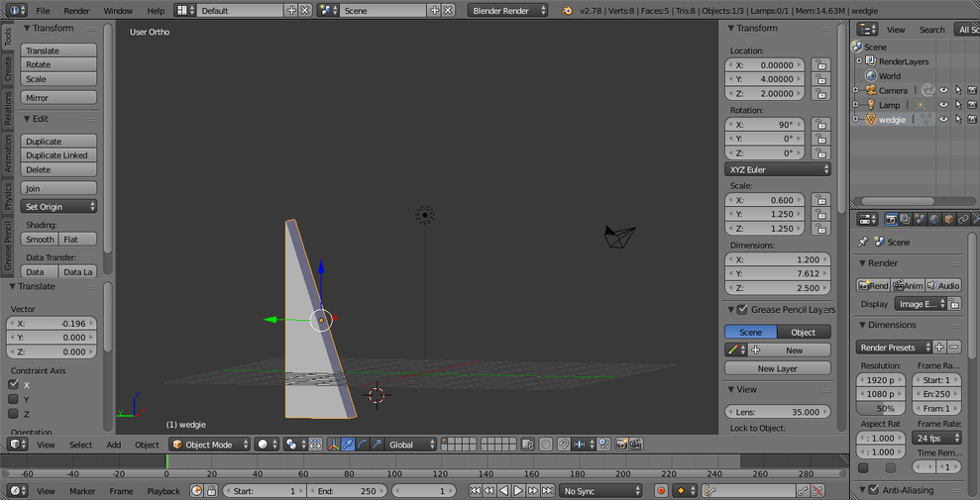Click play animation forward button
This screenshot has width=980, height=500.
(518, 491)
